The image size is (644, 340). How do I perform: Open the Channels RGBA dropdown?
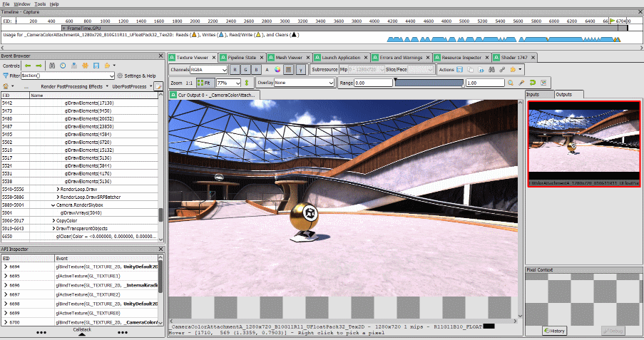(x=209, y=69)
